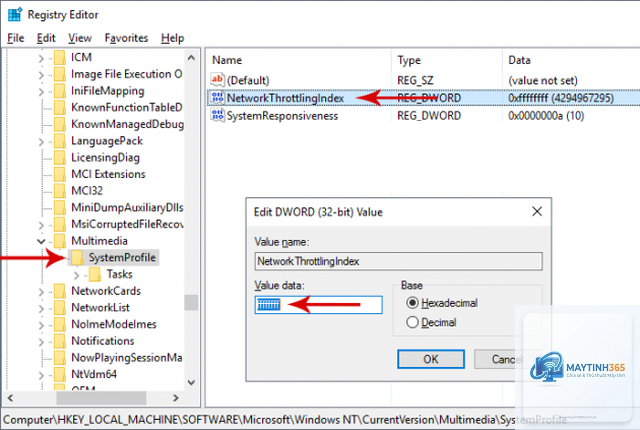Expand the LanguagePack key
The height and width of the screenshot is (430, 640).
pyautogui.click(x=41, y=142)
